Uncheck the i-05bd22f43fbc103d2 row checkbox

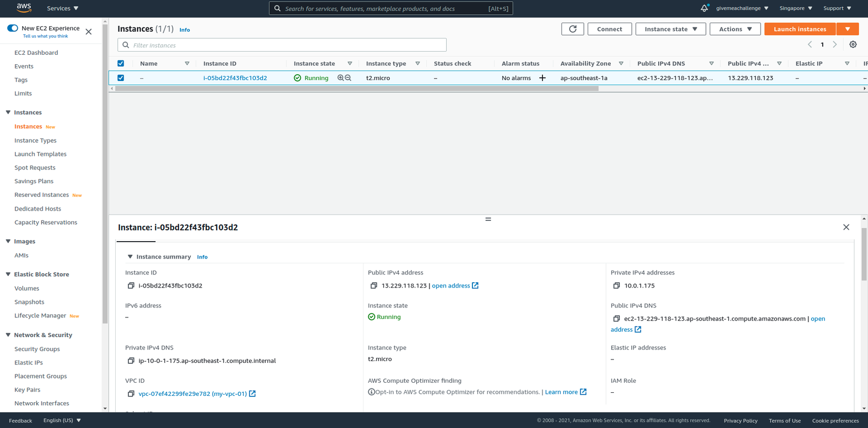[121, 78]
